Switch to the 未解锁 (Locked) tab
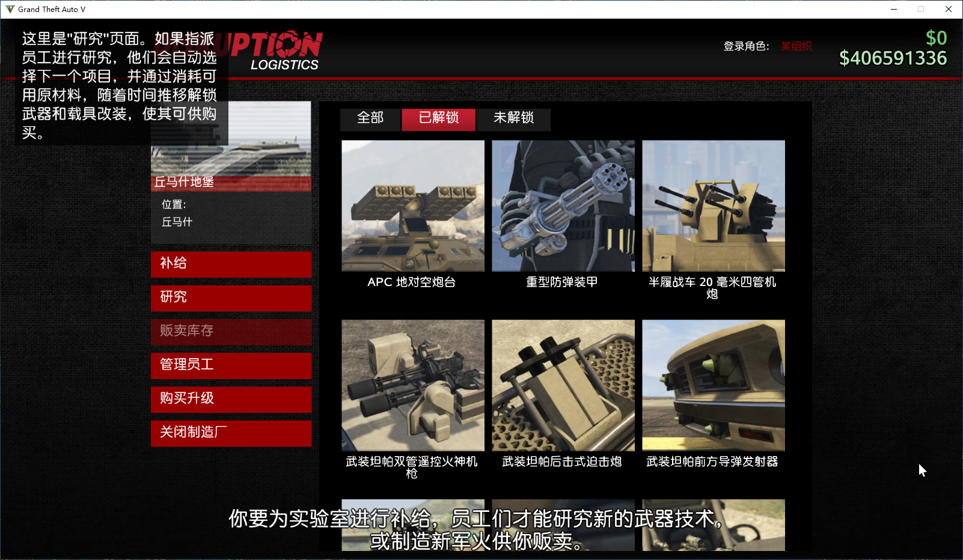The height and width of the screenshot is (560, 963). pos(514,119)
